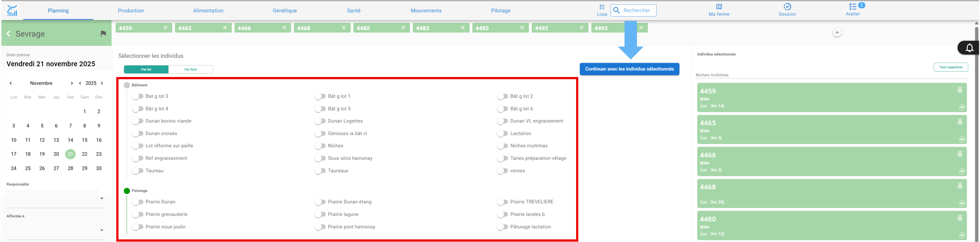Image resolution: width=980 pixels, height=242 pixels.
Task: Switch to the Par liste tab
Action: (191, 69)
